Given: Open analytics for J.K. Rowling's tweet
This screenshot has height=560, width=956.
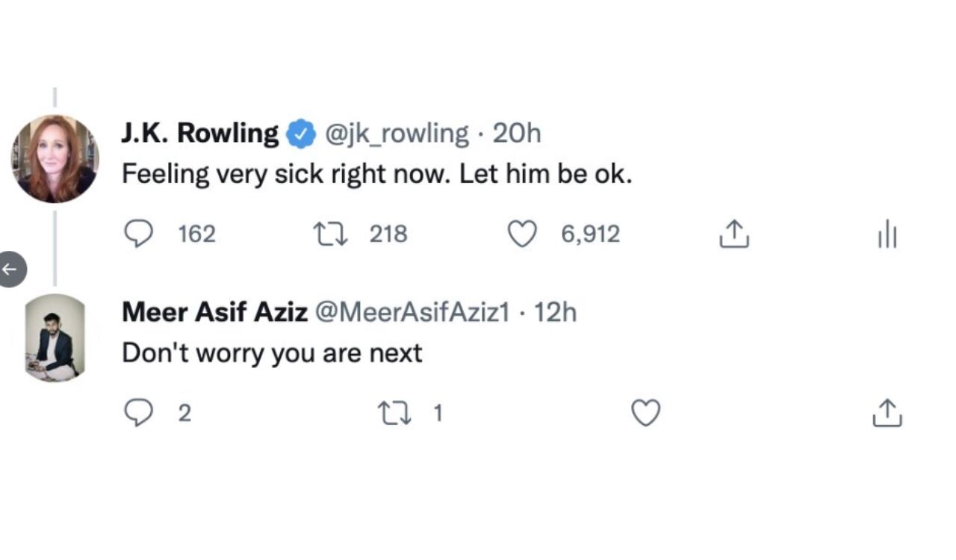Looking at the screenshot, I should coord(887,234).
